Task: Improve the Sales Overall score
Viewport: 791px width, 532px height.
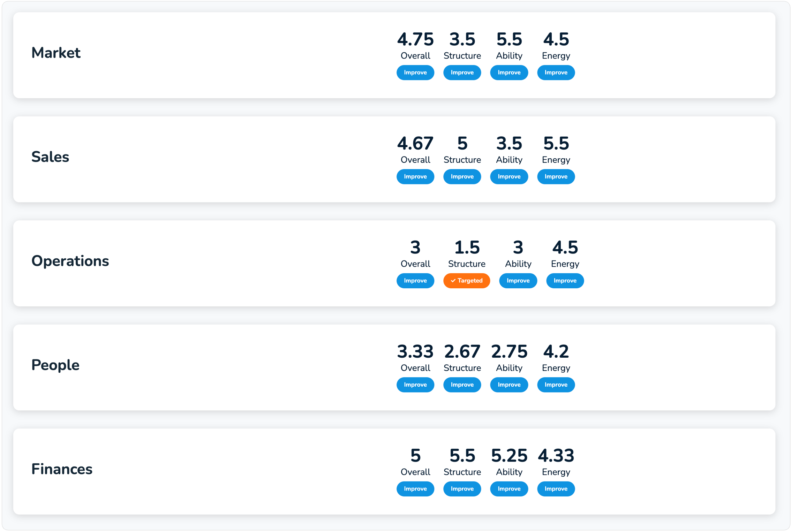Action: pyautogui.click(x=415, y=176)
